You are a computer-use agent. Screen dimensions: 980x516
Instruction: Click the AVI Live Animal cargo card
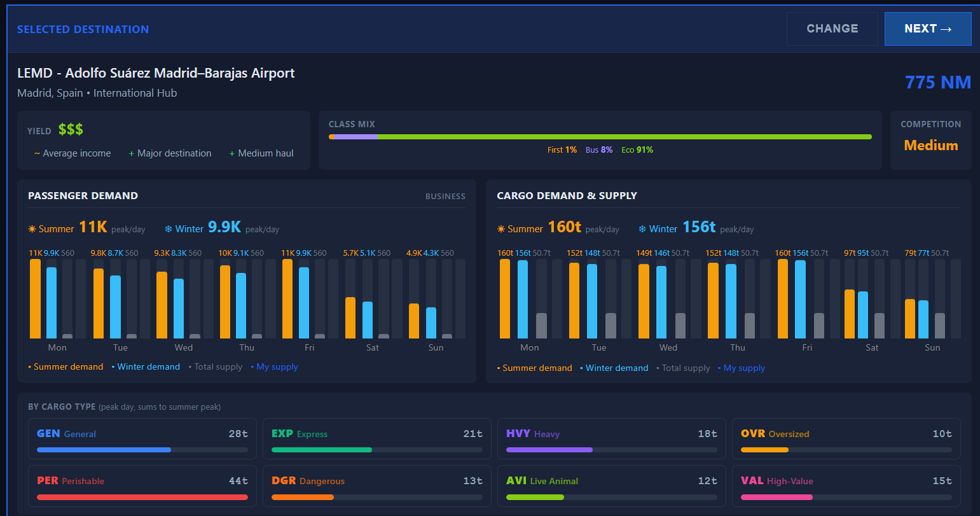pyautogui.click(x=612, y=486)
